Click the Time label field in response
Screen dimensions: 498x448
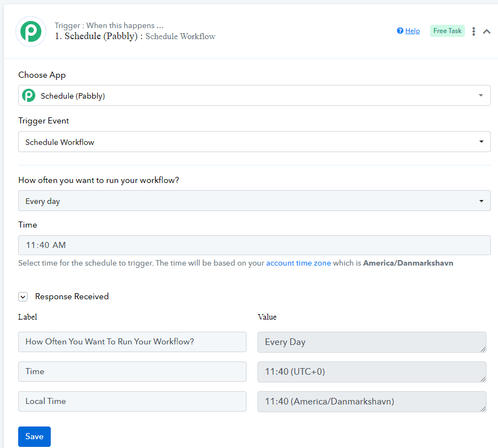click(132, 371)
